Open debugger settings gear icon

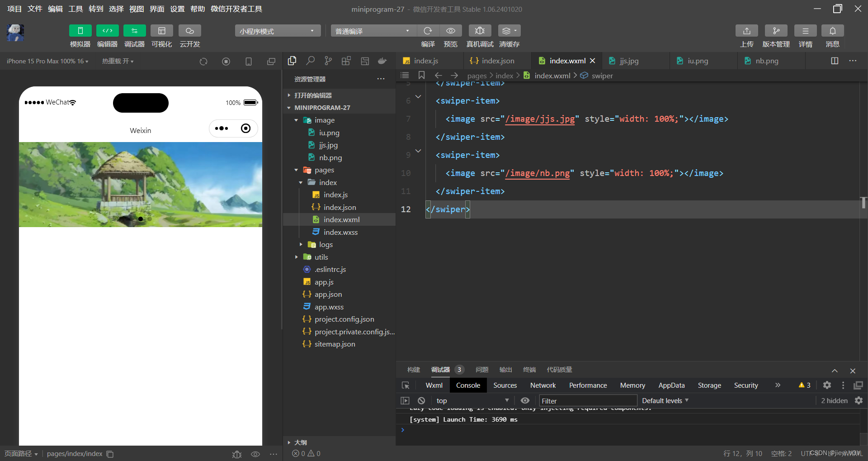(x=827, y=385)
